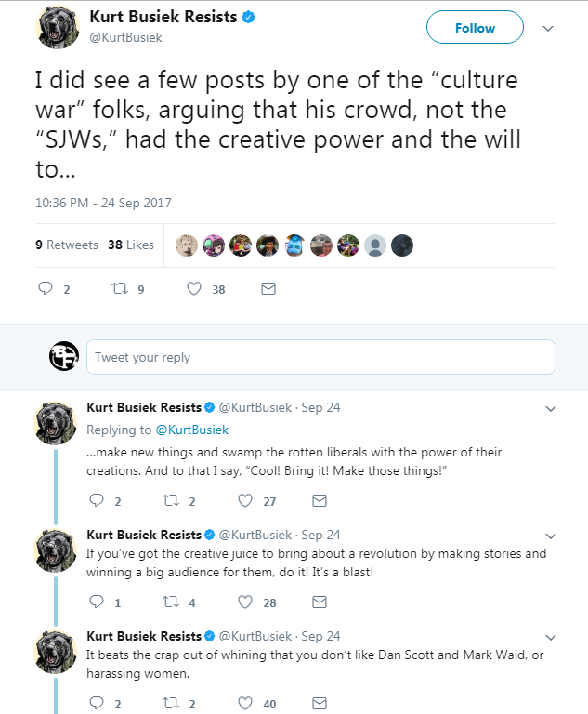The height and width of the screenshot is (714, 588).
Task: Retweet the reply about creative juice
Action: click(171, 602)
